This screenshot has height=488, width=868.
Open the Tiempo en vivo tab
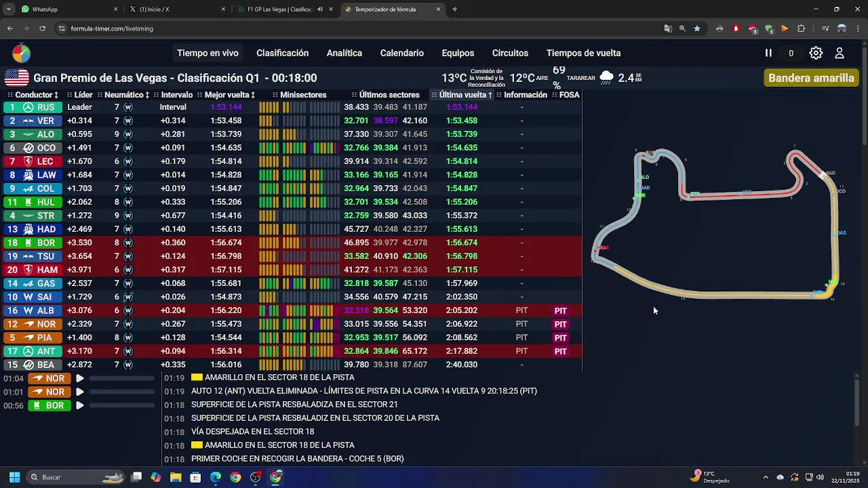208,53
